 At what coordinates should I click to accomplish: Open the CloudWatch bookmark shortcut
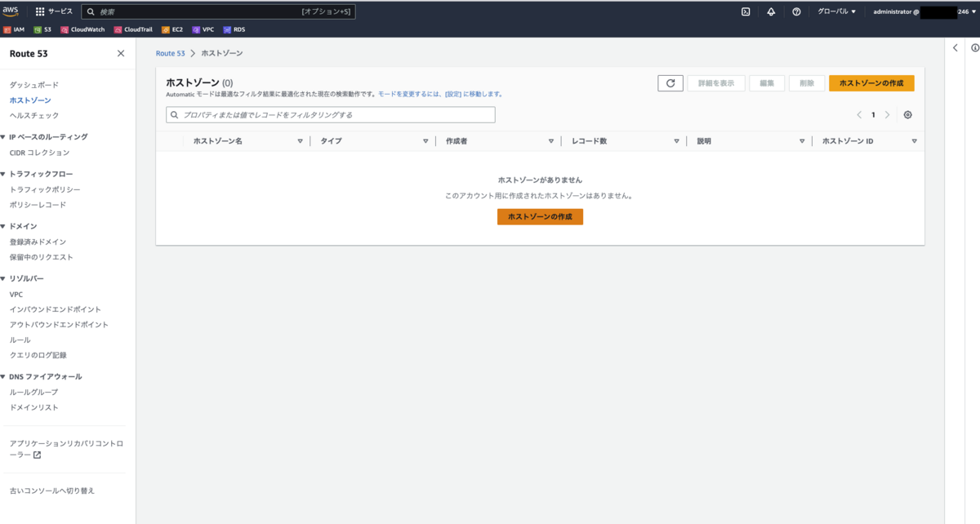pyautogui.click(x=82, y=29)
